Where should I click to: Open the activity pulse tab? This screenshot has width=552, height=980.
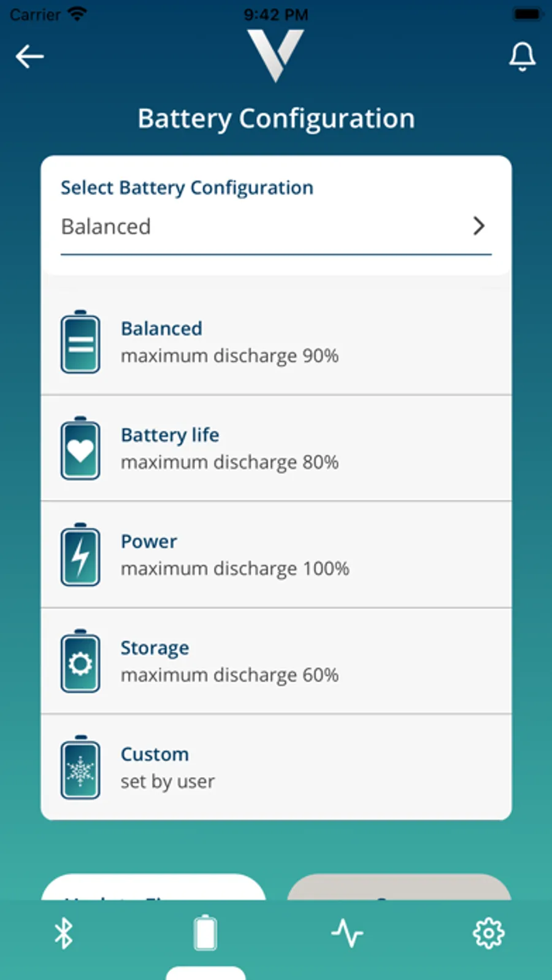347,933
